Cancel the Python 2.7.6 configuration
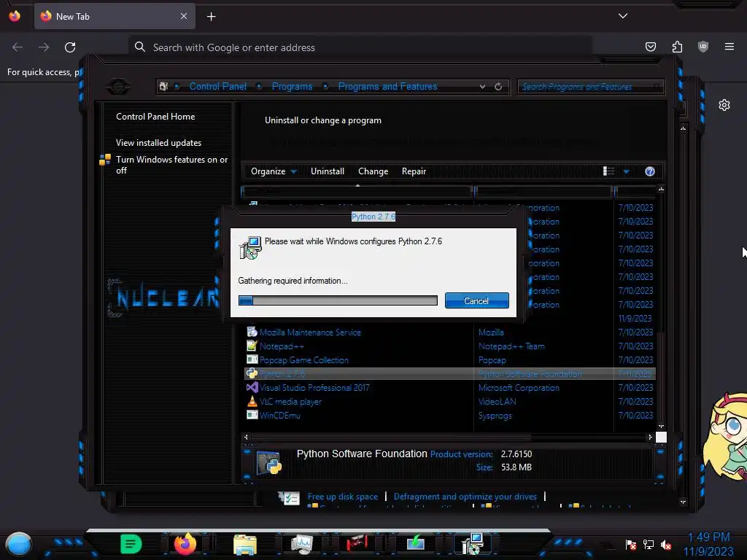Viewport: 747px width, 560px height. tap(476, 301)
